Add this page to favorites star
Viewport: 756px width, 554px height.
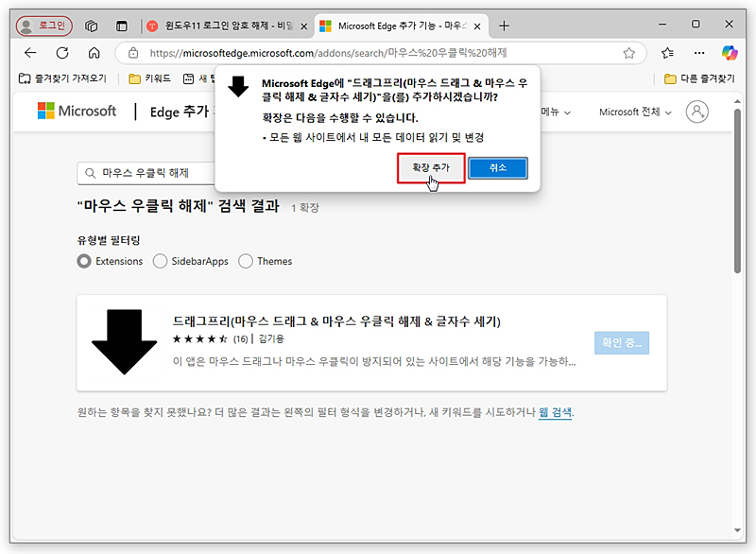point(628,53)
